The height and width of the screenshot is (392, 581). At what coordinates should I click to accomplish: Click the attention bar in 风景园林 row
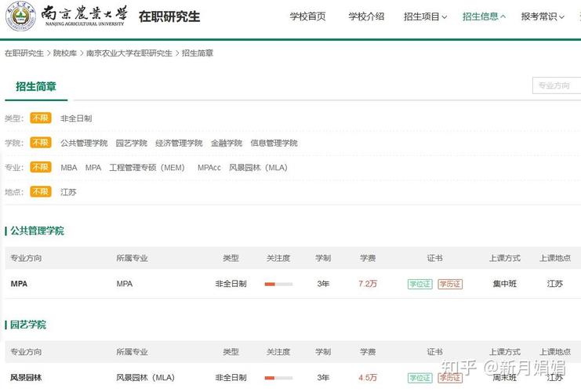[278, 378]
